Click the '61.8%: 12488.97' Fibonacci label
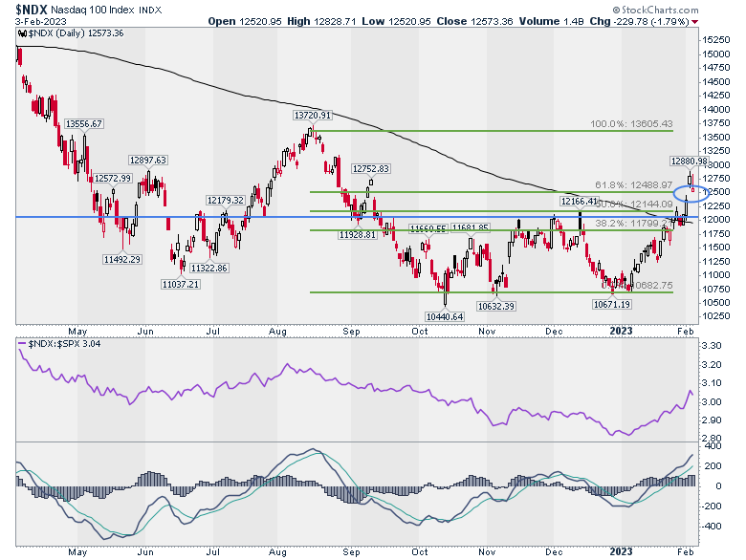The height and width of the screenshot is (560, 746). [x=634, y=185]
